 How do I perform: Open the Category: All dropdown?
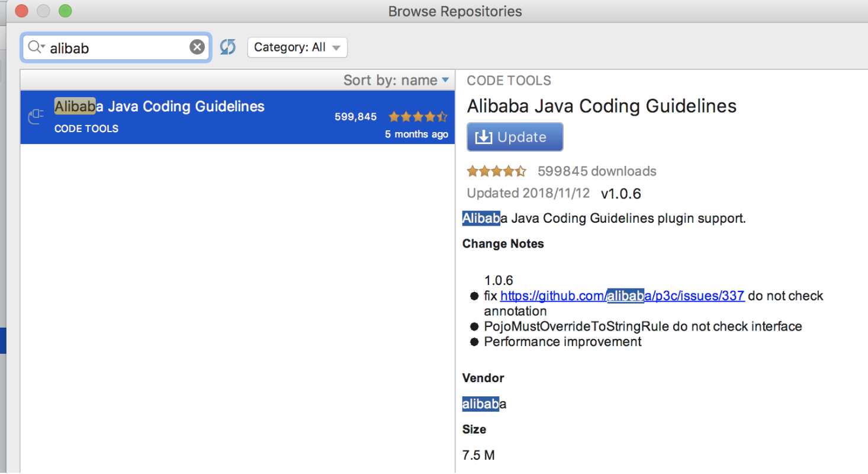(x=297, y=47)
